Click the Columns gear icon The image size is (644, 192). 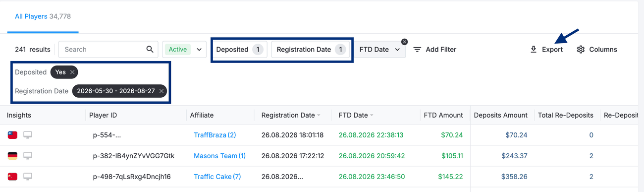pyautogui.click(x=581, y=50)
